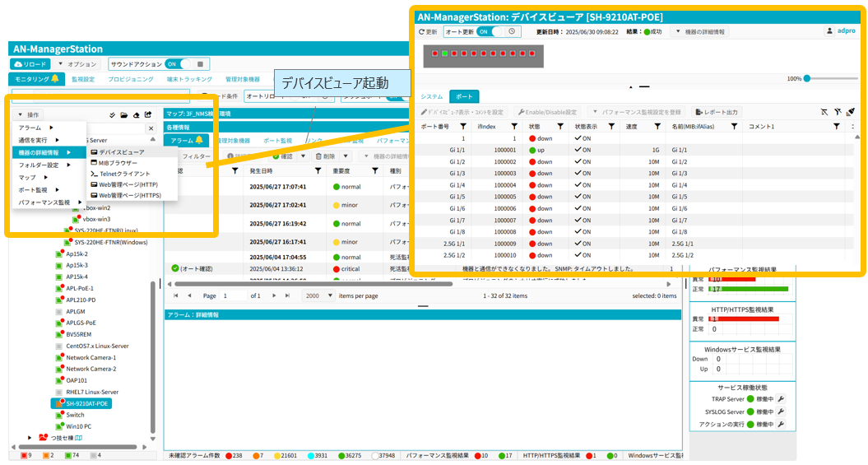
Task: Switch to the システム tab
Action: pos(431,96)
